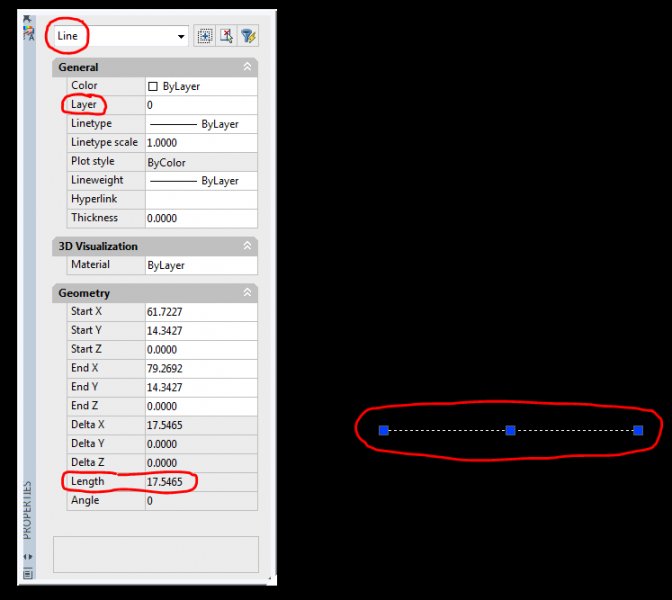Edit Start X value 61.7227
Viewport: 672px width, 600px height.
tap(201, 312)
